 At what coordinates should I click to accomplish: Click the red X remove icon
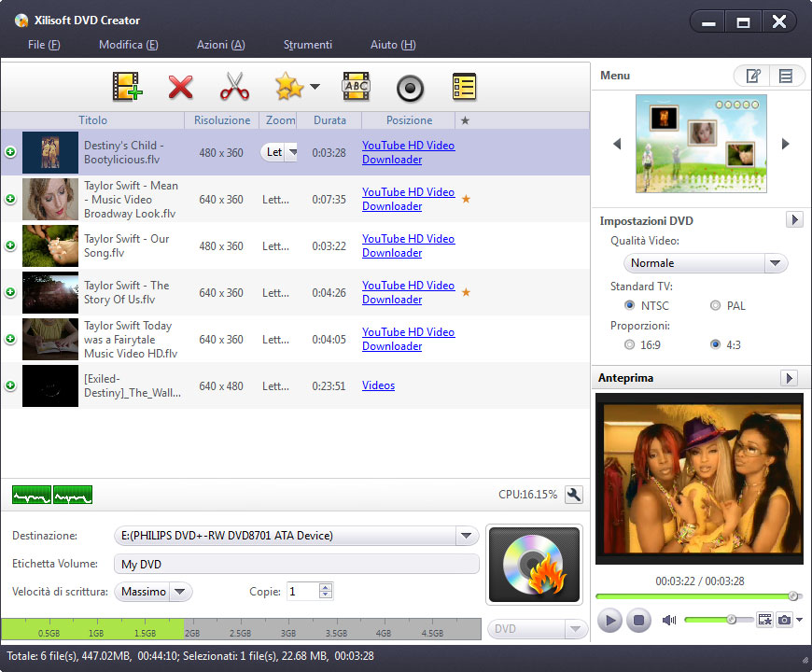(180, 87)
